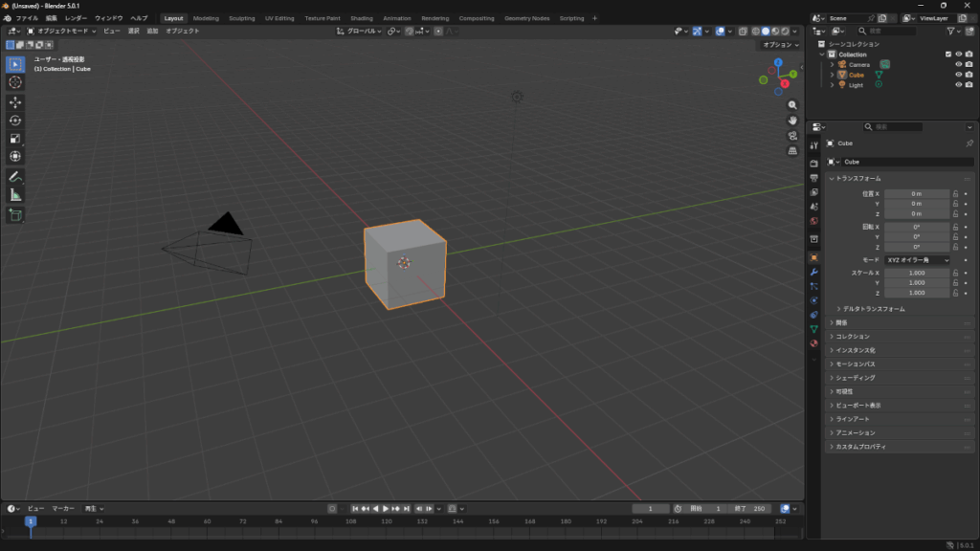Select the Rotate tool in the toolbar

click(x=15, y=121)
